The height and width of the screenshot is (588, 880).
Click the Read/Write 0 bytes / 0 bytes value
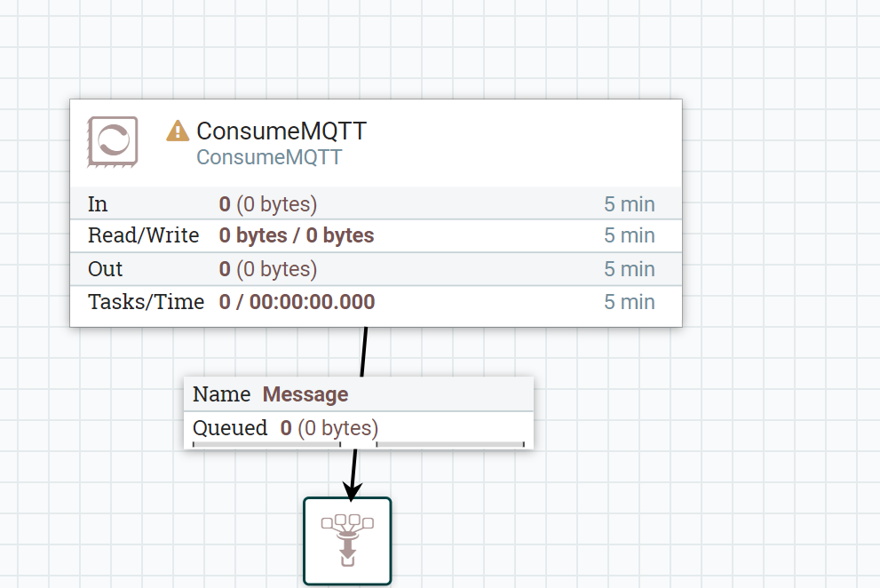tap(297, 236)
